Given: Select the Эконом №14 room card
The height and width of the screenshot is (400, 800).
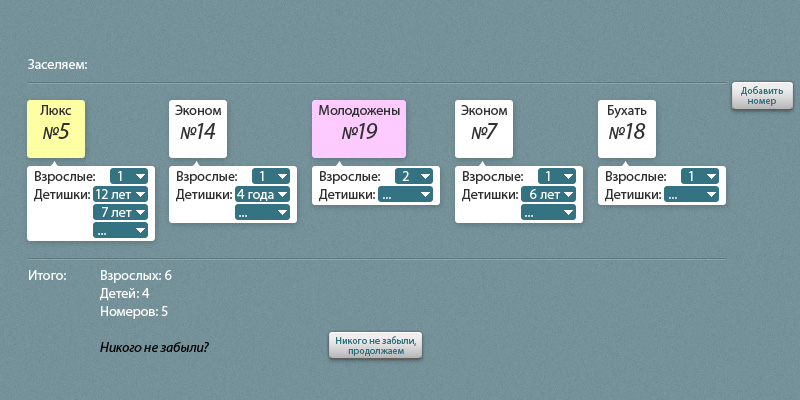Looking at the screenshot, I should tap(198, 128).
